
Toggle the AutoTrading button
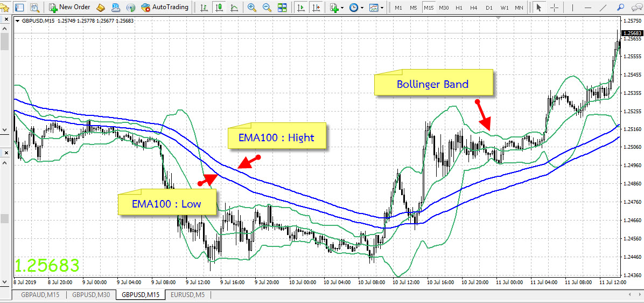(x=165, y=8)
